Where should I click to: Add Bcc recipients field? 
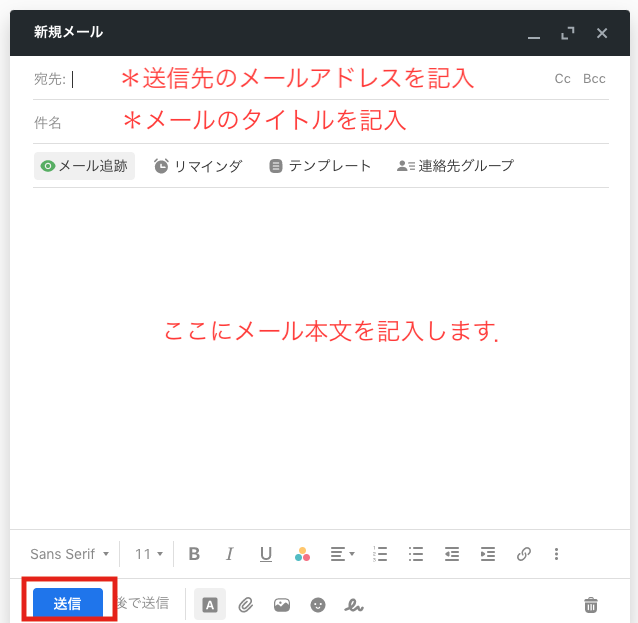594,79
